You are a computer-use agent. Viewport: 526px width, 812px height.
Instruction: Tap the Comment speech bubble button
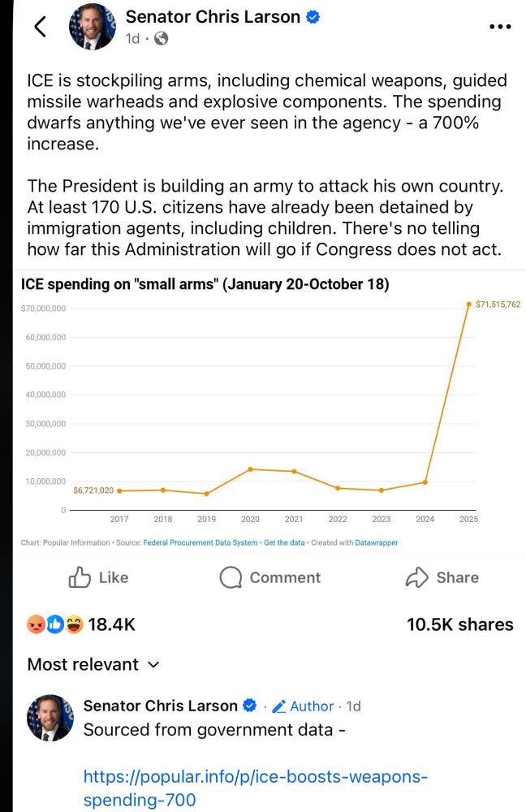point(269,577)
